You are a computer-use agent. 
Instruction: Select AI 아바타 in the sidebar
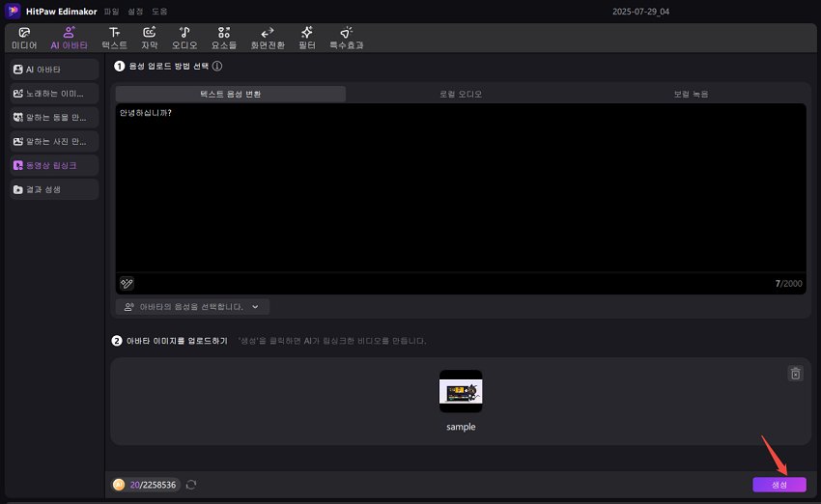click(54, 70)
